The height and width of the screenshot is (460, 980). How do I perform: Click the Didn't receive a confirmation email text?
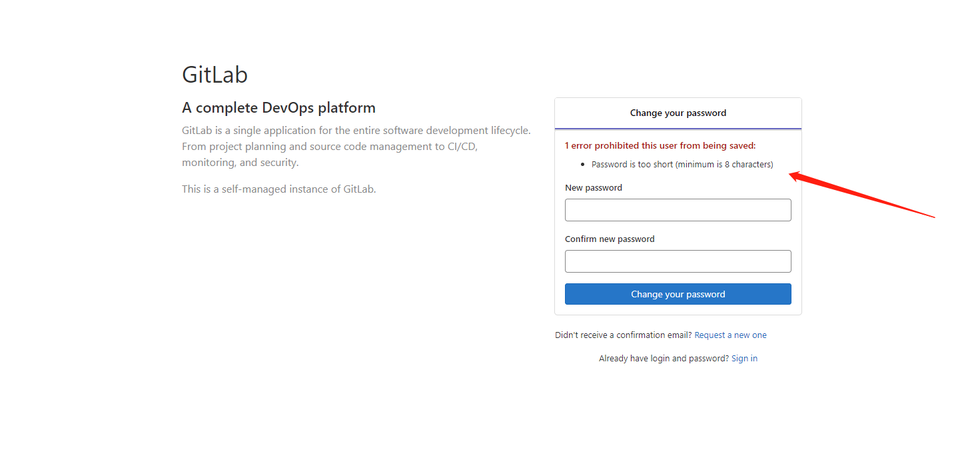pyautogui.click(x=623, y=335)
